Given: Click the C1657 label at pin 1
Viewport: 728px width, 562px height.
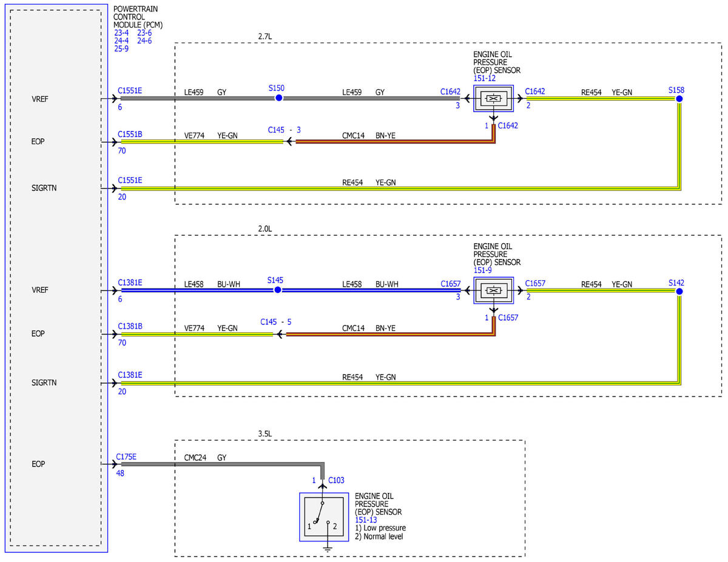Looking at the screenshot, I should (508, 318).
